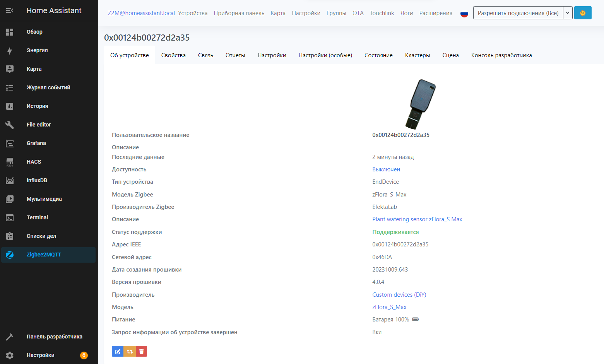The width and height of the screenshot is (604, 364).
Task: Open the OTA menu in top navigation
Action: 358,13
